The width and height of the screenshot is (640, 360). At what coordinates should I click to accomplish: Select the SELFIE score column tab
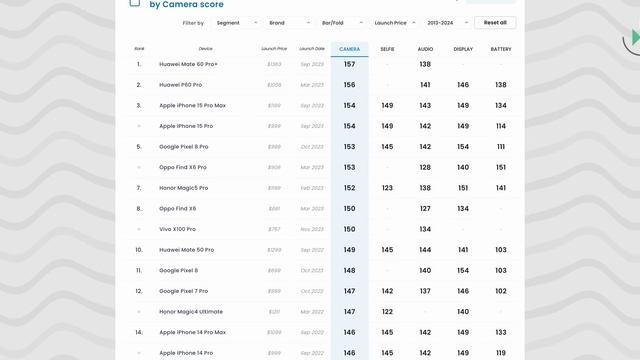[387, 49]
